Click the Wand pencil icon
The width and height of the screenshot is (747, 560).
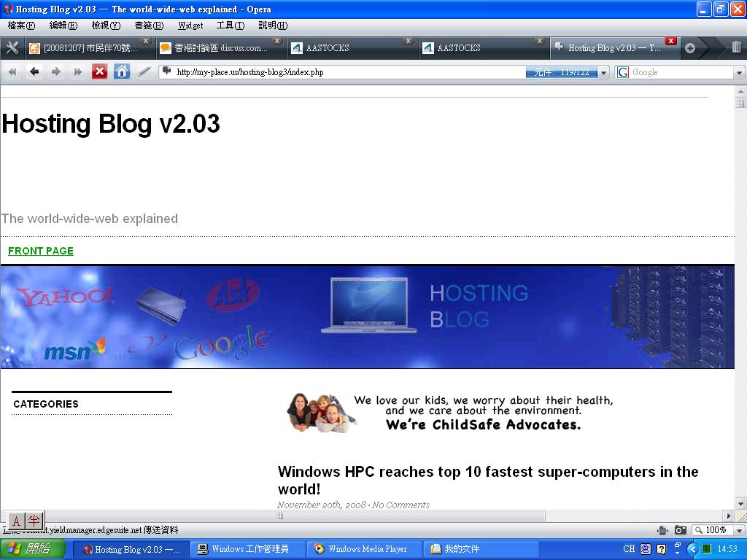point(144,71)
